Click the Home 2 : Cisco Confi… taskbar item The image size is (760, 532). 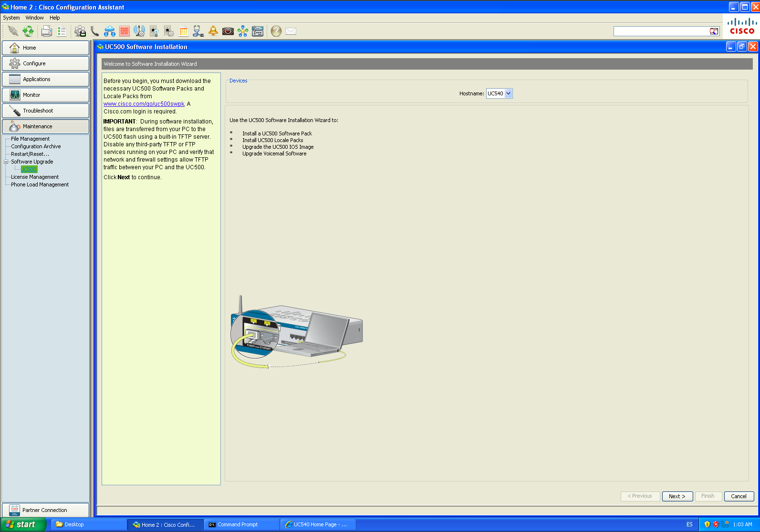[166, 524]
